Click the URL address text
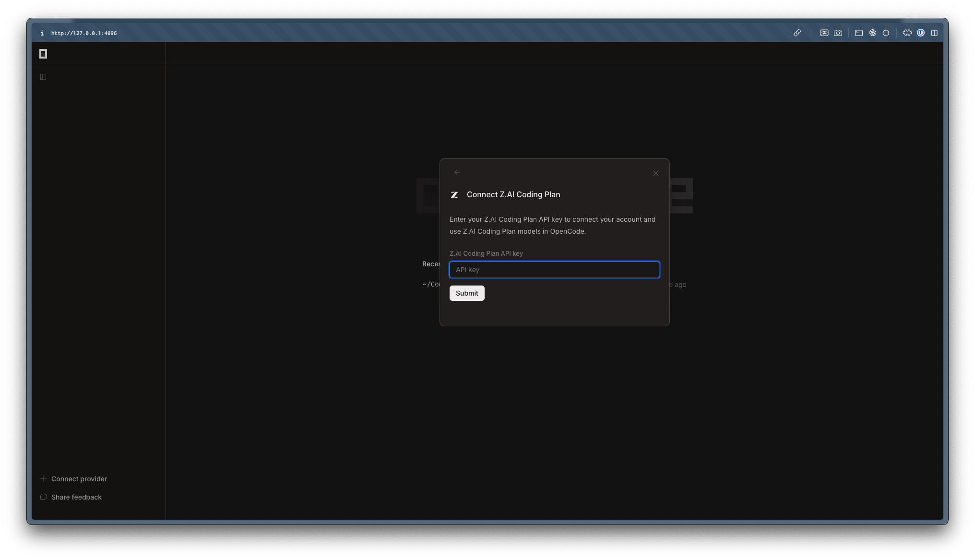The height and width of the screenshot is (560, 975). (x=84, y=33)
